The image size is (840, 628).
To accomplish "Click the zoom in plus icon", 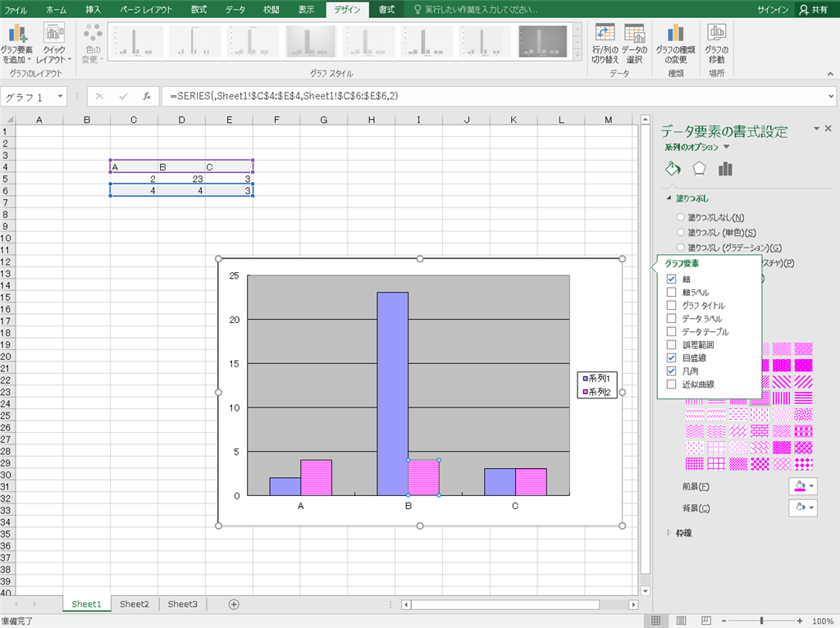I will [x=800, y=621].
